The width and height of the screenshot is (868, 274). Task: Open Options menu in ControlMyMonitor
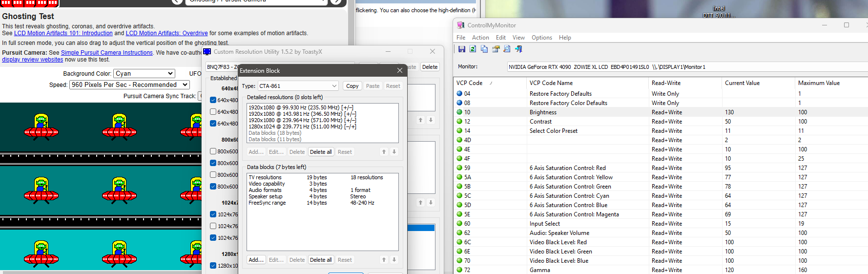click(x=542, y=38)
